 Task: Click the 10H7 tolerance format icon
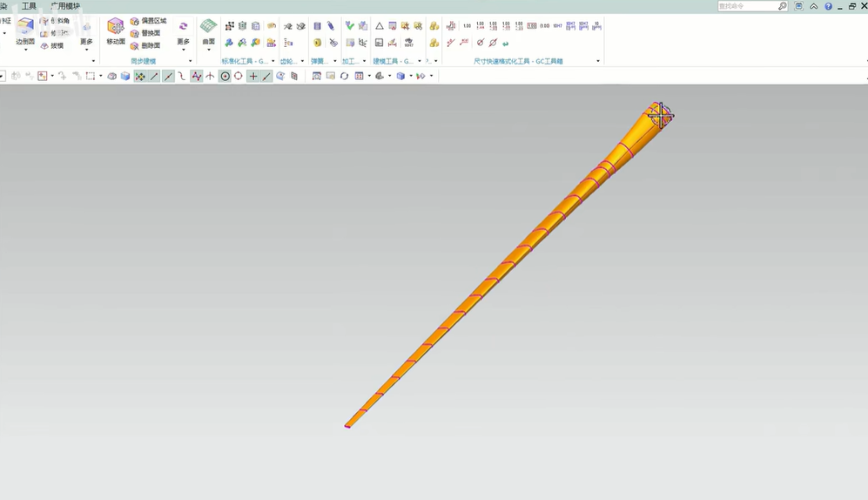pos(557,26)
